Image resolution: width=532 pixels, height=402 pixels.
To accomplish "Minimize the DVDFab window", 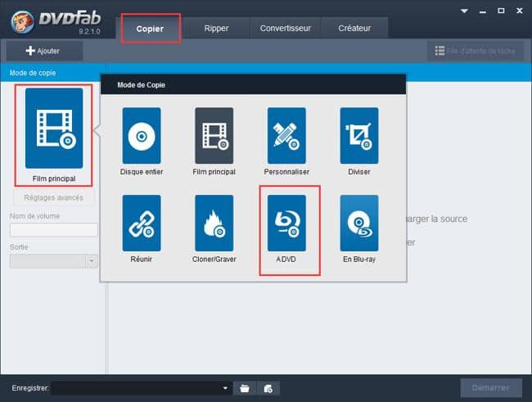I will pos(482,11).
